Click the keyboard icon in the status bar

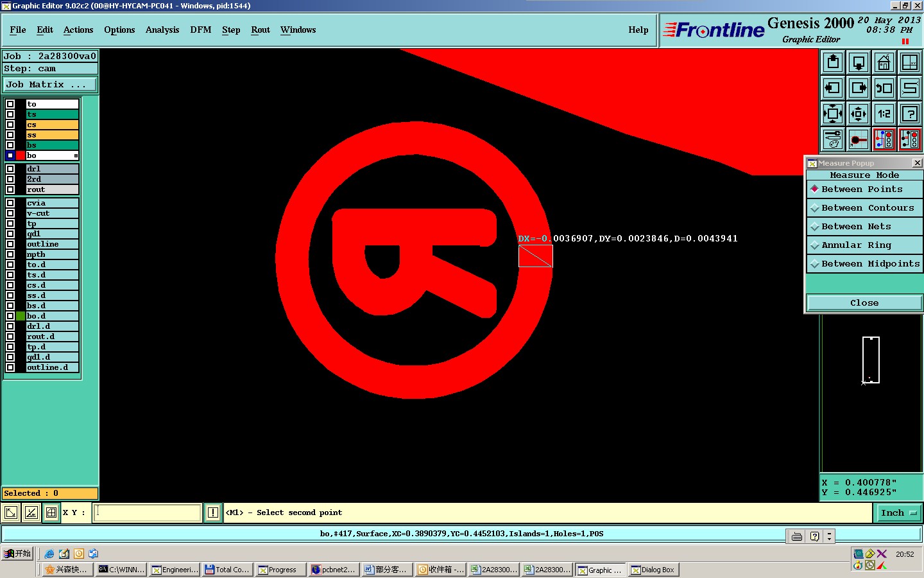coord(797,536)
